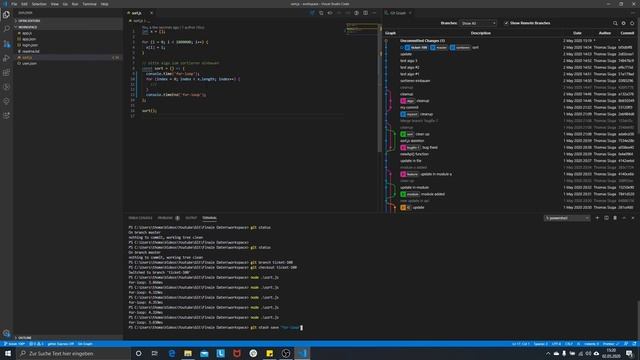Click the git branch indicator in status bar
This screenshot has height=360, width=640.
click(x=15, y=344)
